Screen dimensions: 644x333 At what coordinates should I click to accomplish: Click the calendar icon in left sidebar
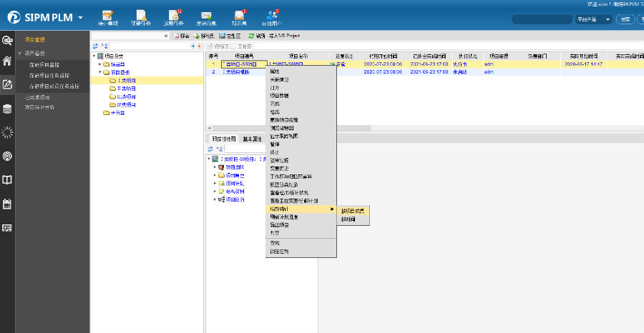click(x=7, y=204)
